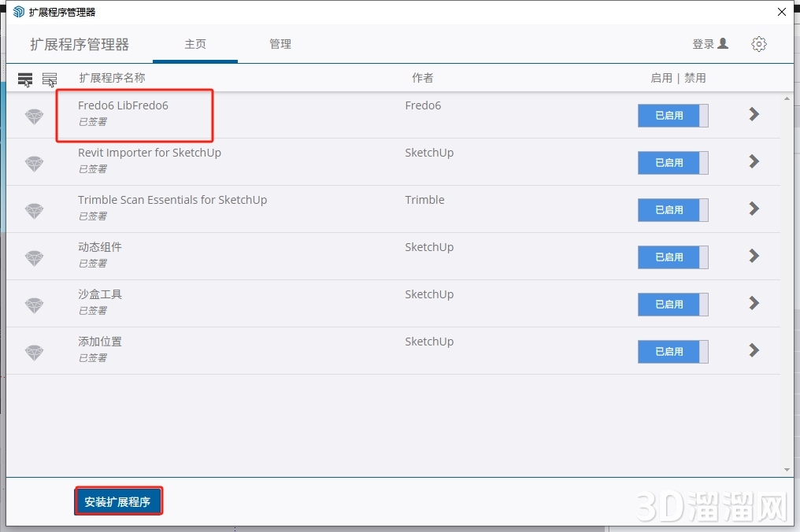The height and width of the screenshot is (532, 800).
Task: Toggle 已启用 switch for 沙盒工具
Action: point(672,305)
